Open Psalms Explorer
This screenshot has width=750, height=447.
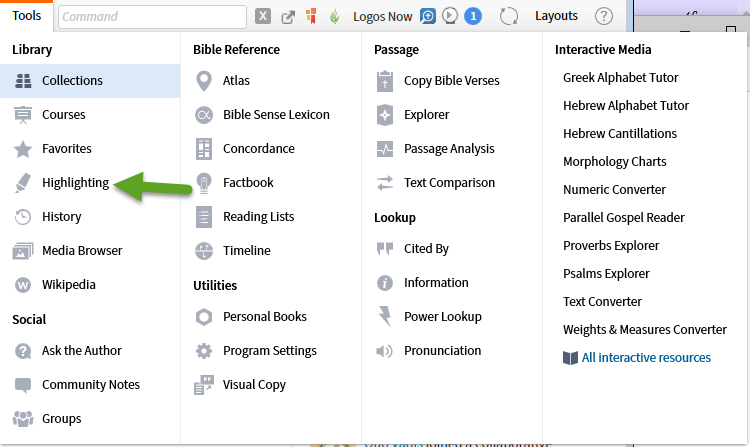(606, 273)
